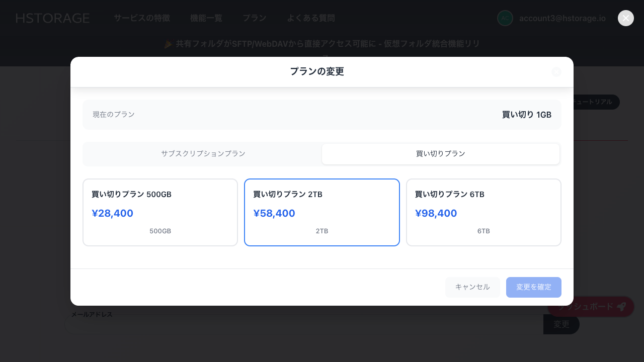
Task: Switch to the サブスクリプションプラン tab
Action: pos(203,154)
